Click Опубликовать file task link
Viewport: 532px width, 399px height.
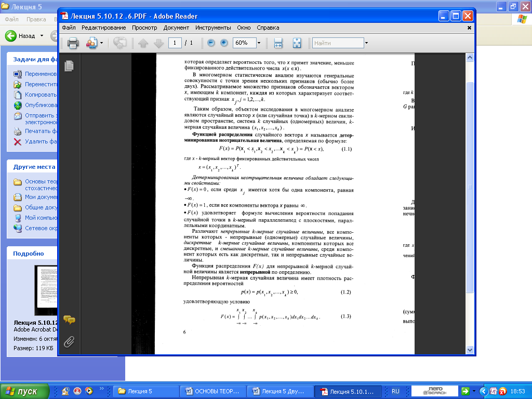[35, 105]
